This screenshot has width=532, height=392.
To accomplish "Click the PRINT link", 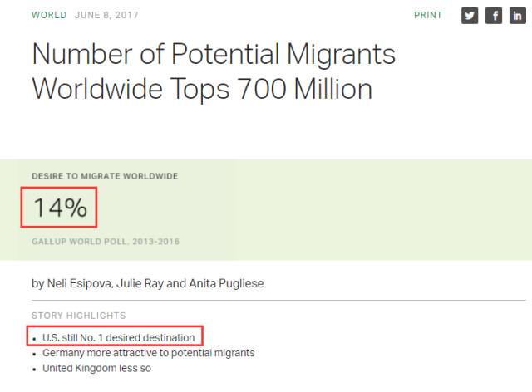I will (x=428, y=16).
